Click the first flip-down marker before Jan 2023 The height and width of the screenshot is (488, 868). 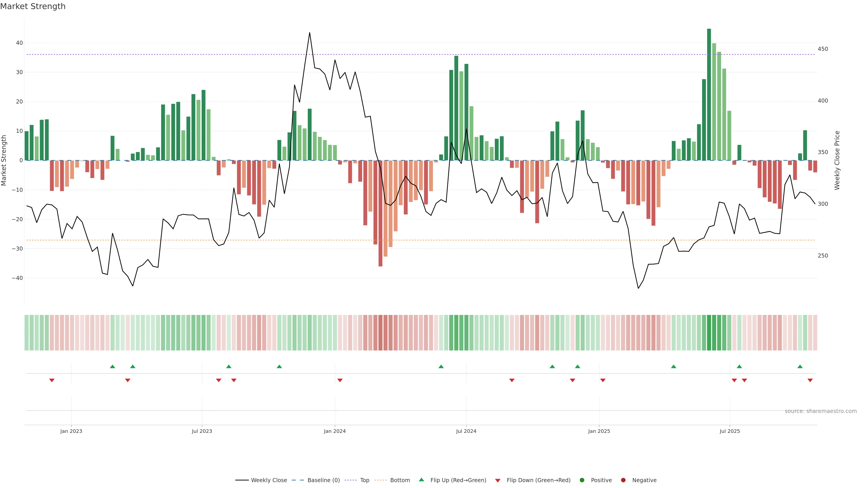point(52,380)
